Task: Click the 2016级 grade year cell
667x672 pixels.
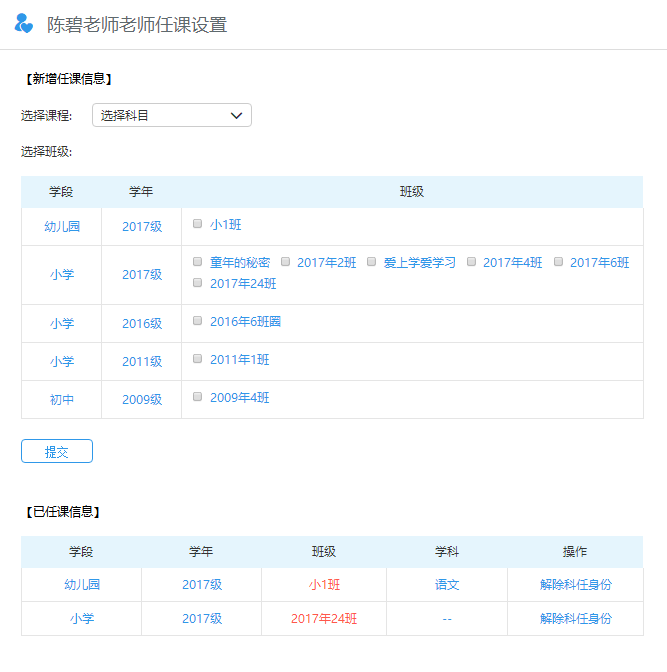Action: 142,324
